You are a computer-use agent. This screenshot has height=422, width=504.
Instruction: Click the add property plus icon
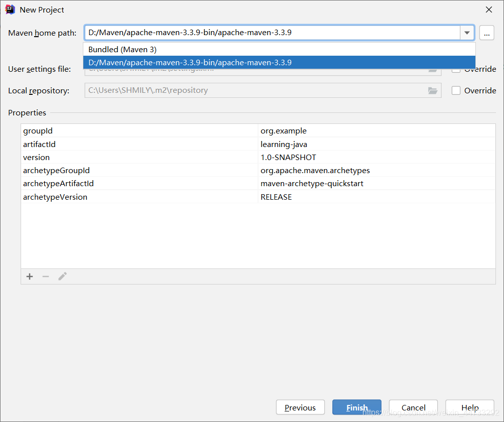click(30, 276)
